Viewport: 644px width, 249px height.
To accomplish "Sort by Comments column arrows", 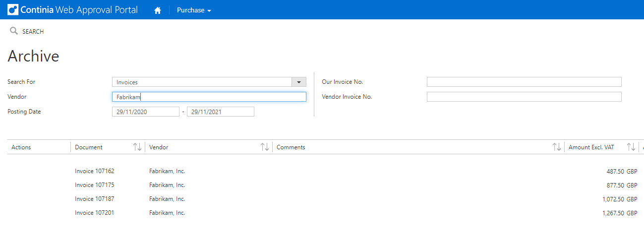I will [557, 147].
